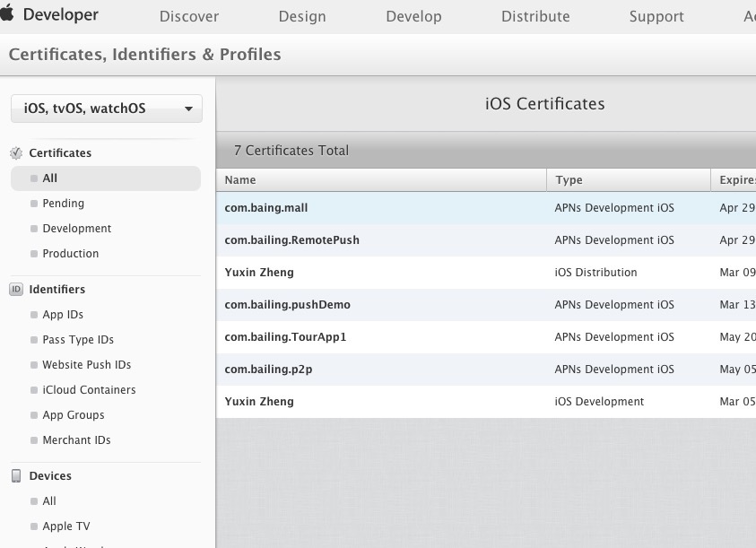The image size is (756, 548).
Task: Open Pass Type IDs
Action: pyautogui.click(x=78, y=340)
